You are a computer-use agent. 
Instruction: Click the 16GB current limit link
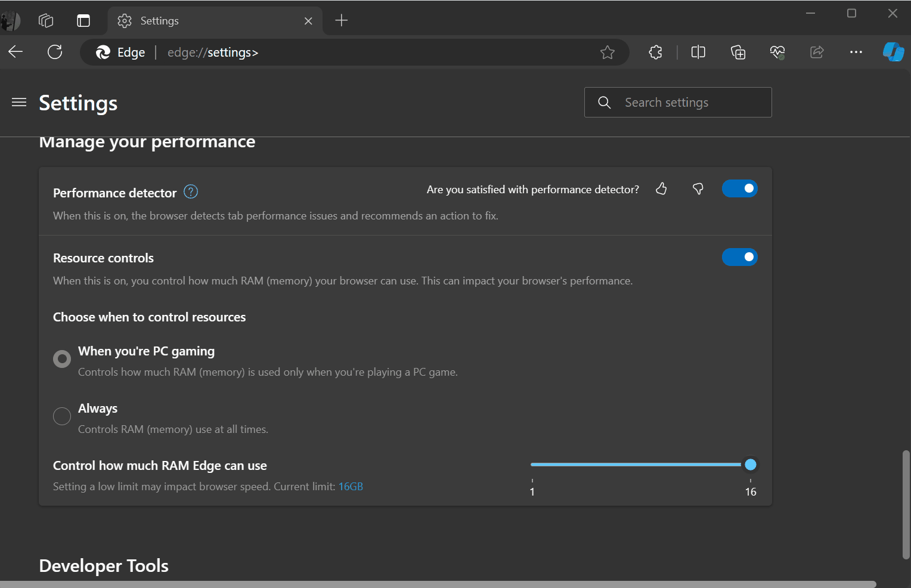click(350, 486)
